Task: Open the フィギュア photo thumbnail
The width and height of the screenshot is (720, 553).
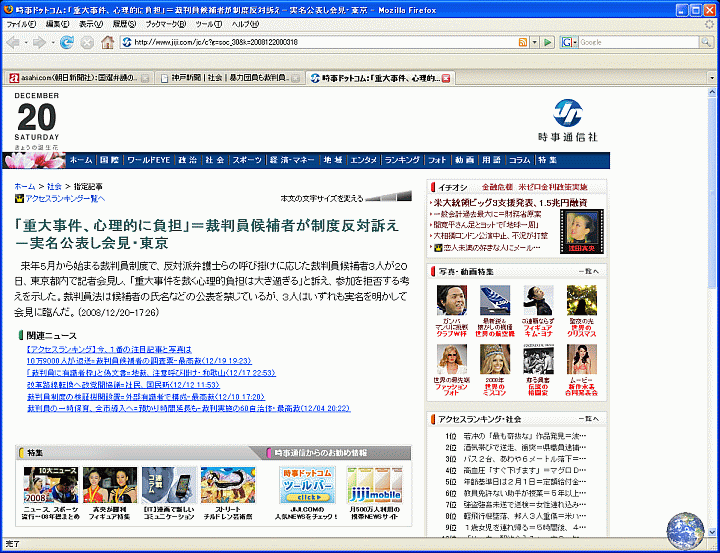Action: click(537, 301)
